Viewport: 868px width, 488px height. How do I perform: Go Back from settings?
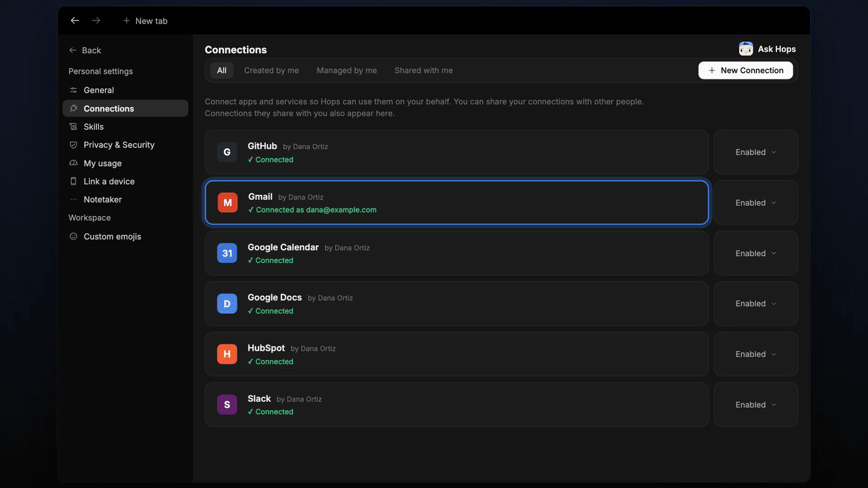point(85,50)
